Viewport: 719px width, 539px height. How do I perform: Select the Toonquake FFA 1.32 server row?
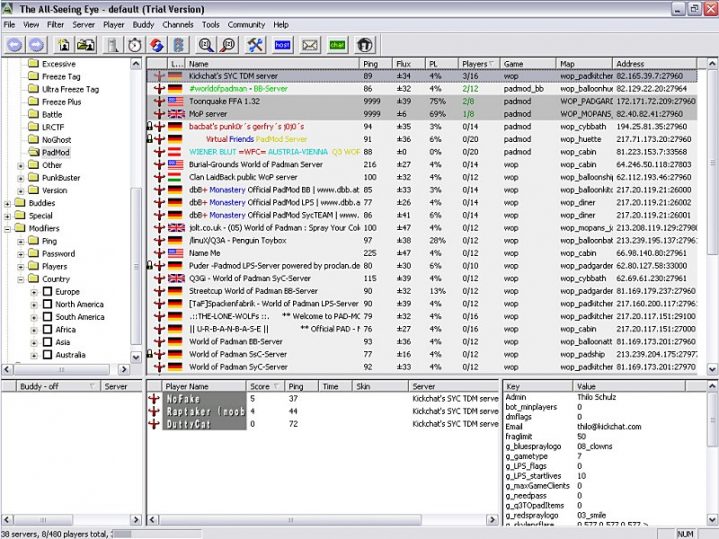pos(225,101)
